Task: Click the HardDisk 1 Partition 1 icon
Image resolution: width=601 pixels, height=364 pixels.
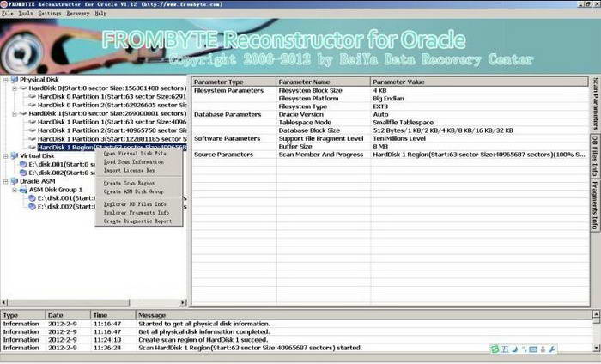Action: pos(33,122)
